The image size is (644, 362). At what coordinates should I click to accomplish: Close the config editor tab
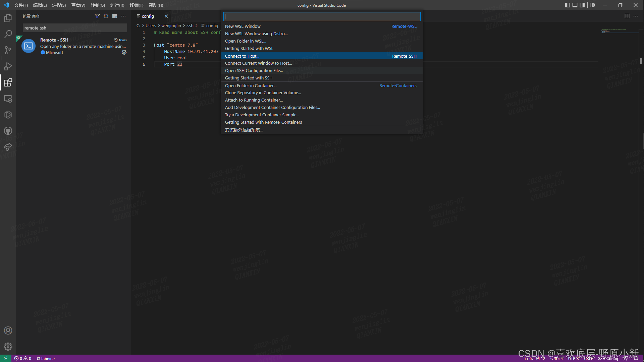click(166, 16)
